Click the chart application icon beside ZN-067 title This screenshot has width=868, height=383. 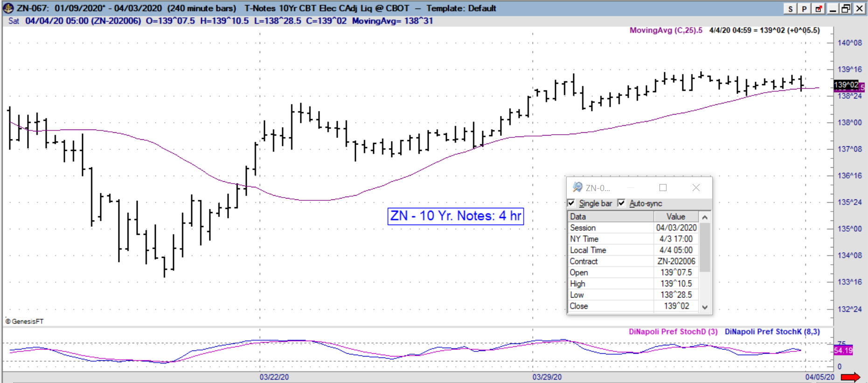tap(8, 8)
